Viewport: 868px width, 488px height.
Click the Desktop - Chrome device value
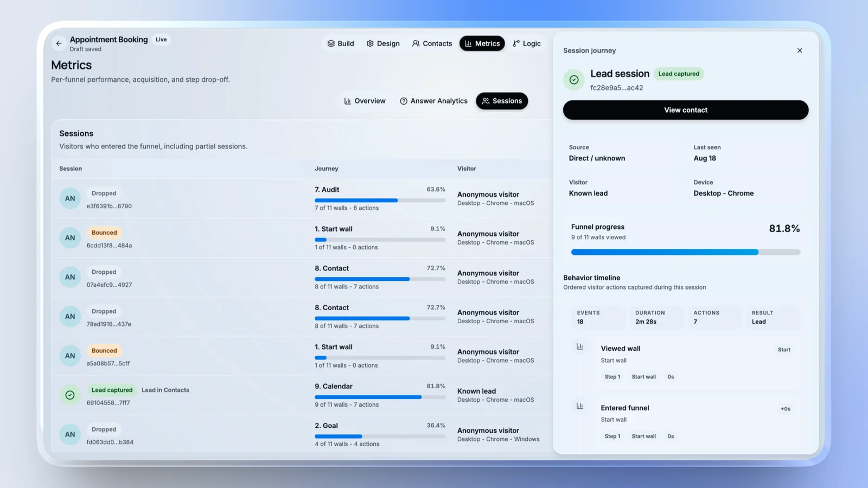tap(724, 193)
